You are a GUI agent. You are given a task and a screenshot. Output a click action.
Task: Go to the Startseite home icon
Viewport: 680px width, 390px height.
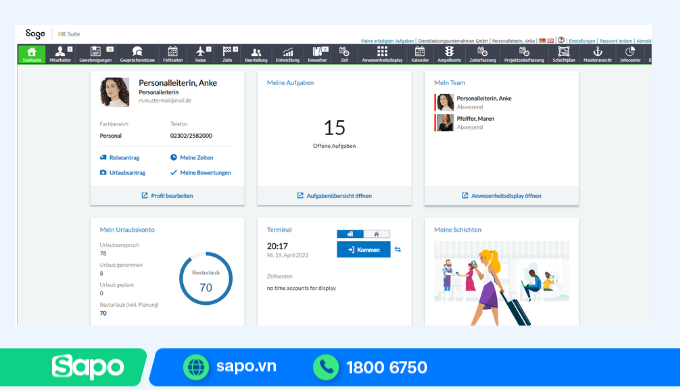(32, 54)
